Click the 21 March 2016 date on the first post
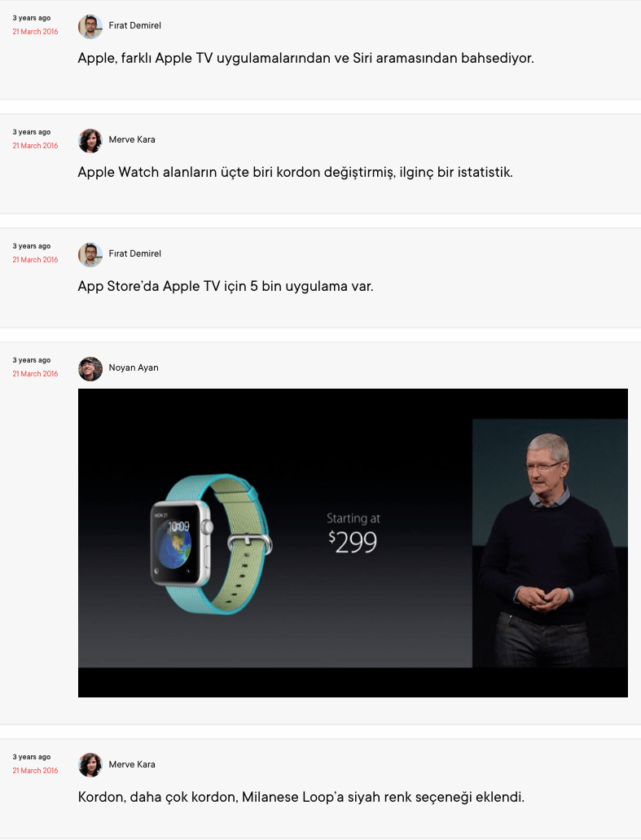641x840 pixels. pyautogui.click(x=35, y=32)
